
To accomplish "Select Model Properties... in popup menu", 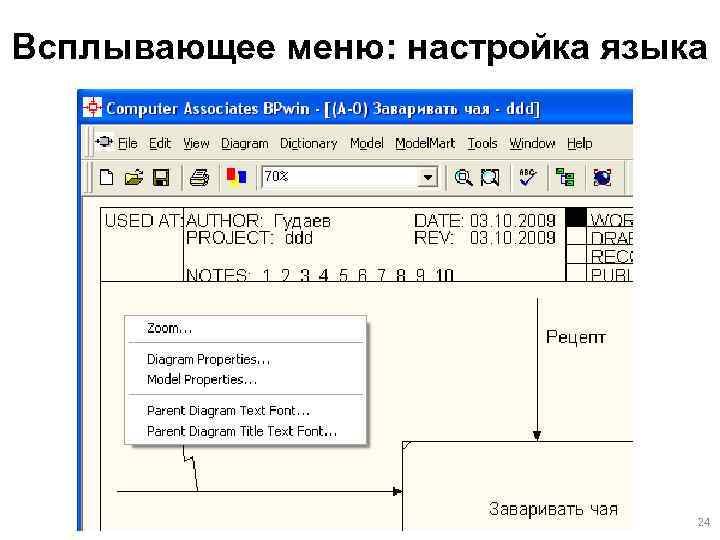I will tap(246, 380).
